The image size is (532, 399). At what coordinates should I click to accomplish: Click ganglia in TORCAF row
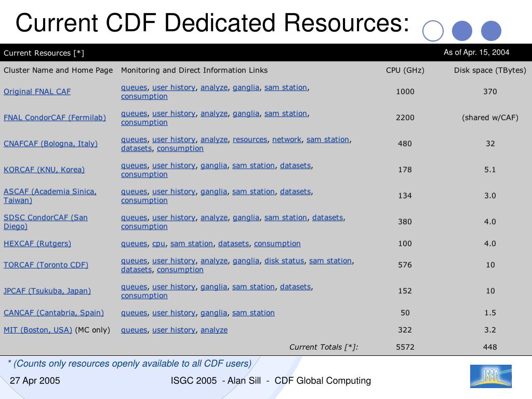pyautogui.click(x=246, y=261)
